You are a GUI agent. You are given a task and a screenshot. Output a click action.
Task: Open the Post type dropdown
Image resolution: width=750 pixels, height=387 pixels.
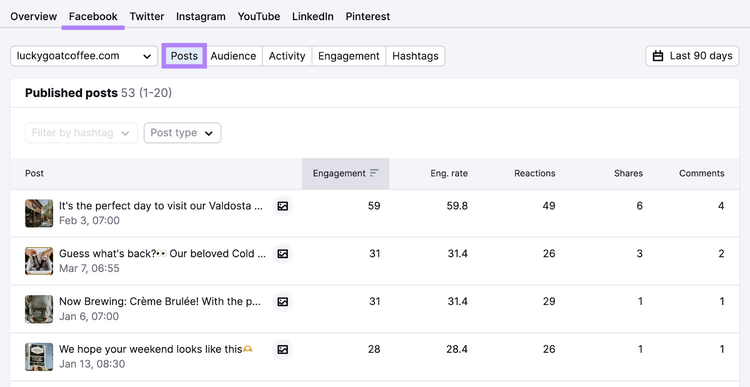182,133
